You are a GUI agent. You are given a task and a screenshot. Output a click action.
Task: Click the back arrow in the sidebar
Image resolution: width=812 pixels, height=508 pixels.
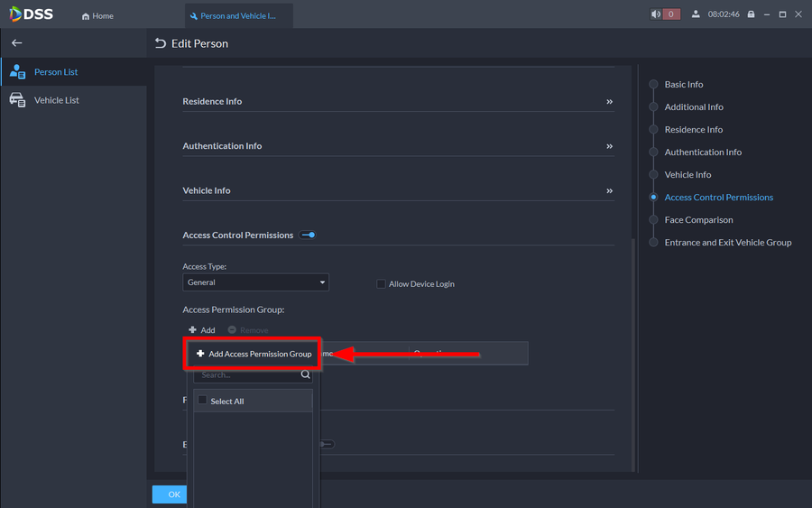tap(16, 43)
